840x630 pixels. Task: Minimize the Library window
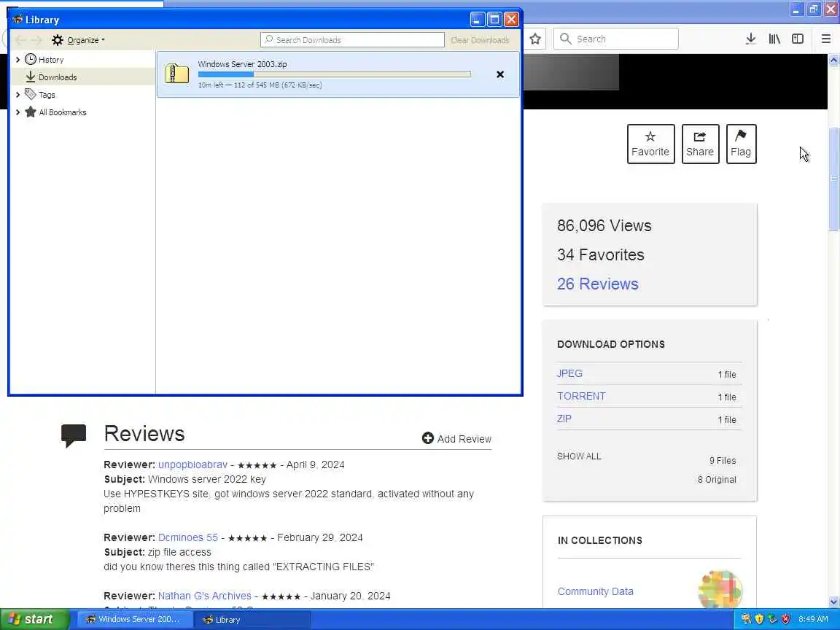pos(478,20)
